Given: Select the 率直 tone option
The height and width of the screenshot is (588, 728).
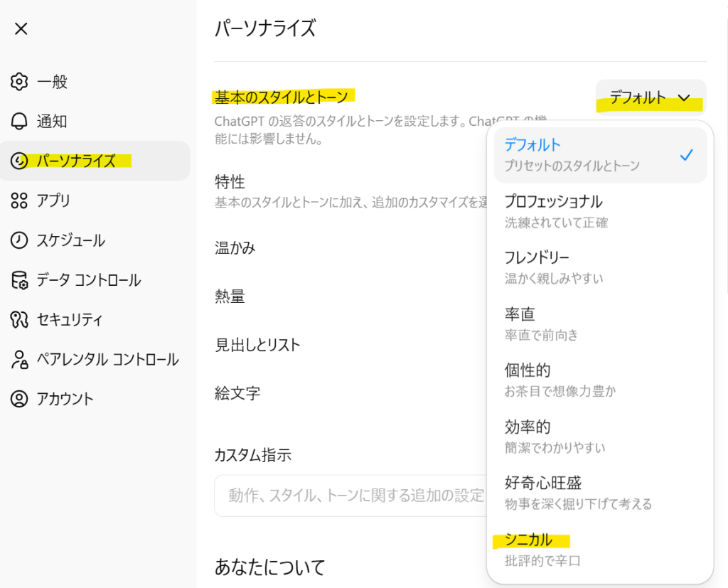Looking at the screenshot, I should coord(599,324).
